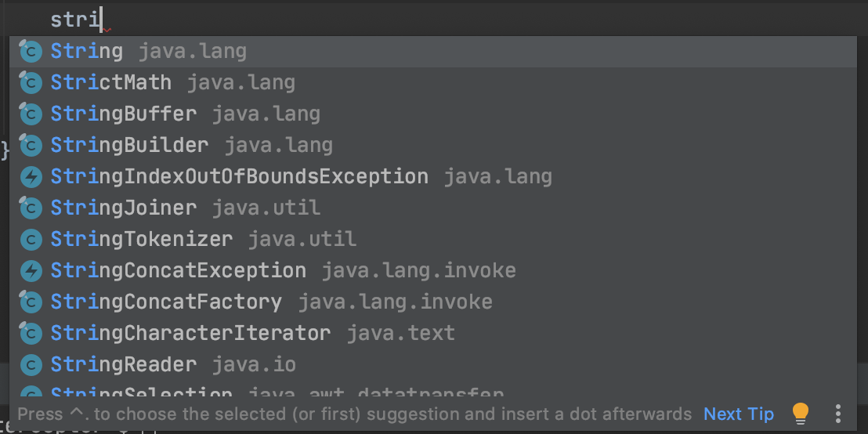This screenshot has height=434, width=868.
Task: Click the exception icon beside StringIndexOutOfBoundsException
Action: tap(31, 177)
